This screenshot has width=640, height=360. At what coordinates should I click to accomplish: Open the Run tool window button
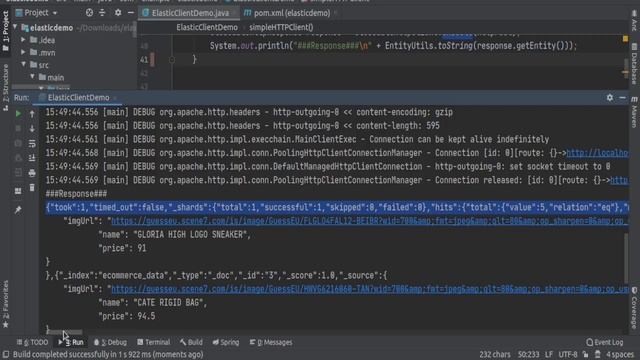[71, 342]
